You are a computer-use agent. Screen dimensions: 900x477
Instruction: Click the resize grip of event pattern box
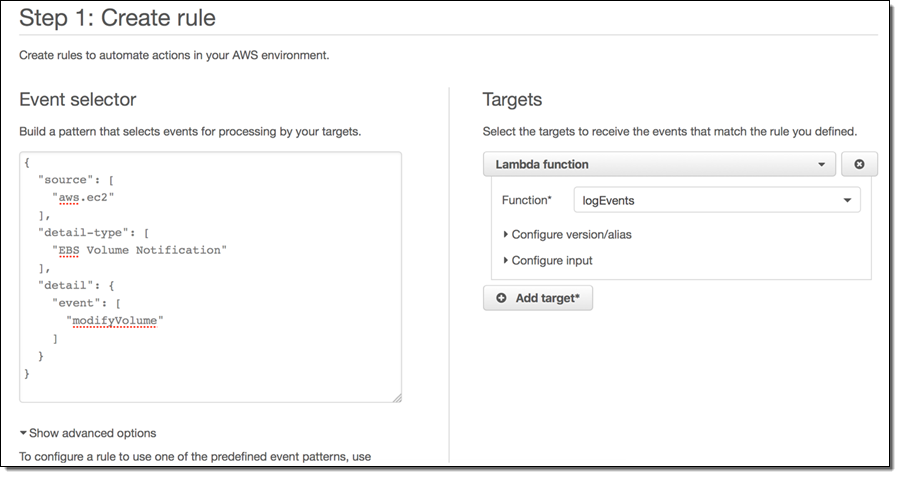pyautogui.click(x=397, y=397)
